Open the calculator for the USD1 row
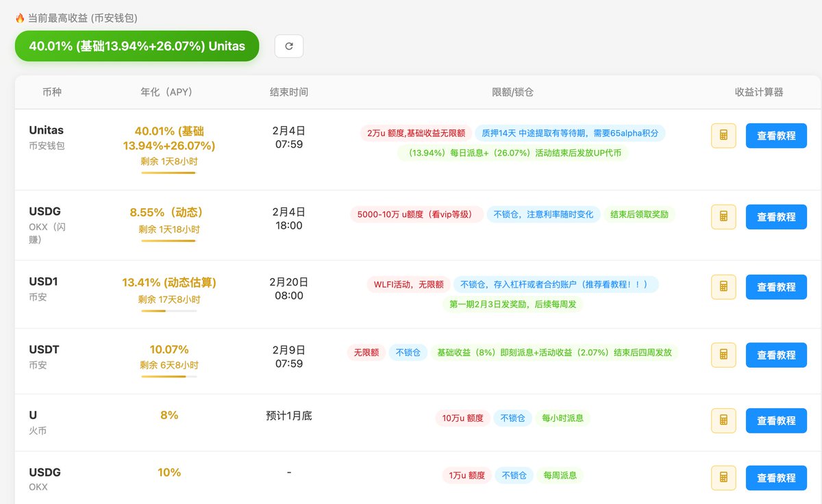Image resolution: width=822 pixels, height=504 pixels. click(723, 287)
